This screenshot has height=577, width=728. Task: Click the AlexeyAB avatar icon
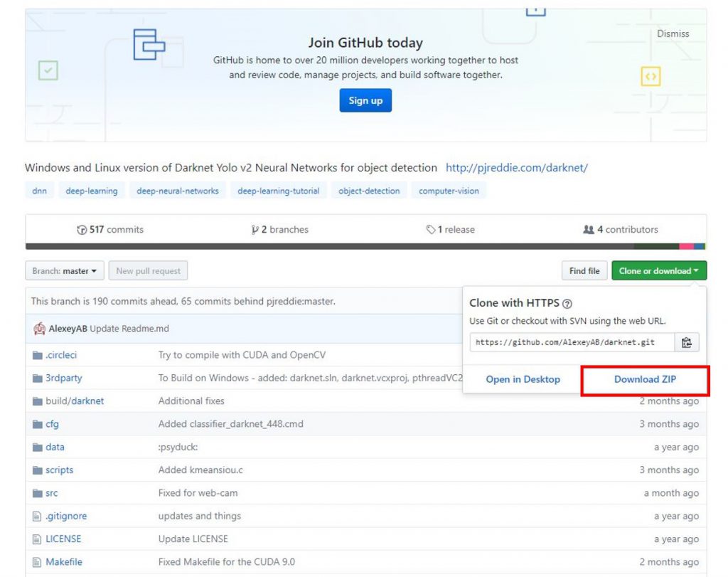pyautogui.click(x=40, y=329)
